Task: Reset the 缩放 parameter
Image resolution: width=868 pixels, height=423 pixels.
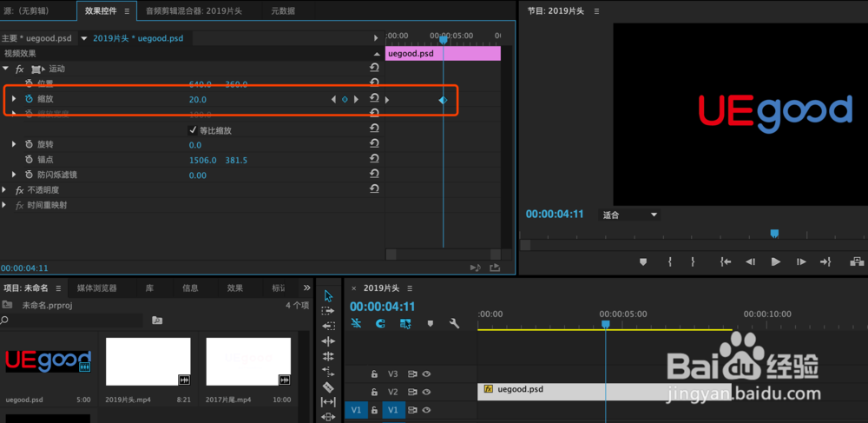Action: coord(374,98)
